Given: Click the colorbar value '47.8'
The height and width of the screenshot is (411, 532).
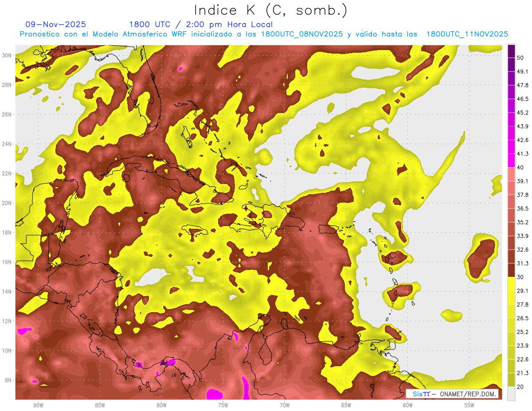Looking at the screenshot, I should [523, 85].
